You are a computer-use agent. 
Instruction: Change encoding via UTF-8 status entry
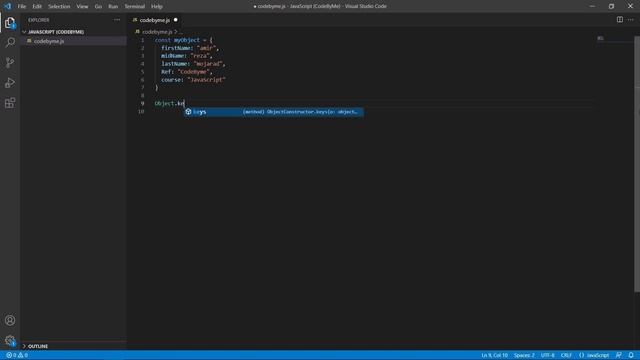(547, 355)
